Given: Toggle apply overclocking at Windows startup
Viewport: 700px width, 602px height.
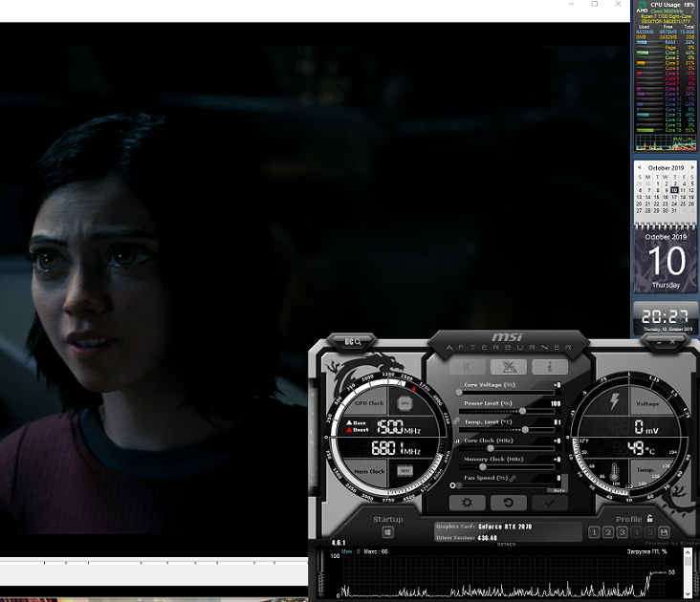Looking at the screenshot, I should (388, 532).
